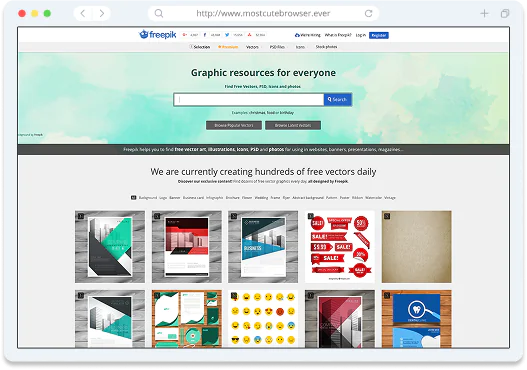The image size is (527, 370).
Task: Click the Freepik logo
Action: tap(157, 34)
